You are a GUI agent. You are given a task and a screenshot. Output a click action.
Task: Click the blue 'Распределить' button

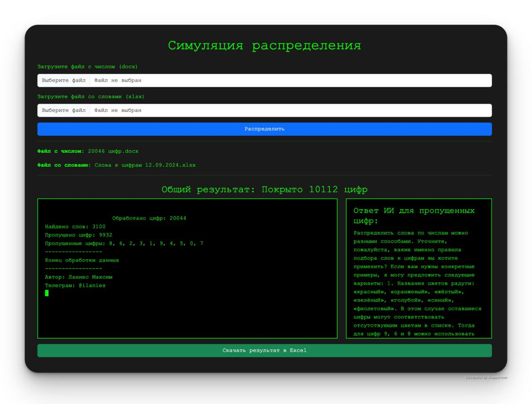pyautogui.click(x=265, y=129)
